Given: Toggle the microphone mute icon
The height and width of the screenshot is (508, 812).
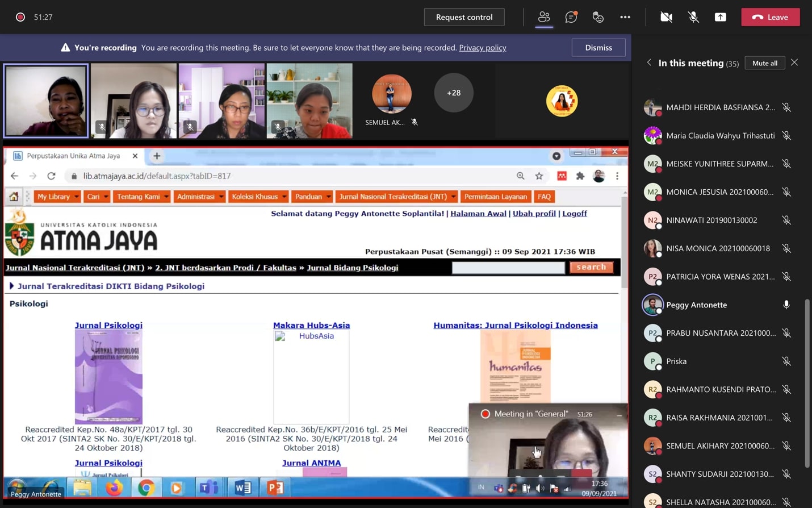Looking at the screenshot, I should (693, 17).
